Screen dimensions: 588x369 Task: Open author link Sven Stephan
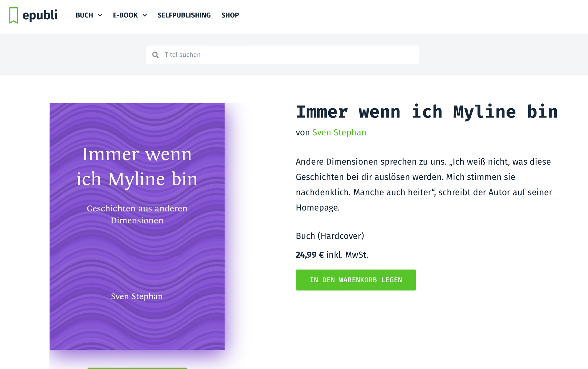tap(339, 132)
